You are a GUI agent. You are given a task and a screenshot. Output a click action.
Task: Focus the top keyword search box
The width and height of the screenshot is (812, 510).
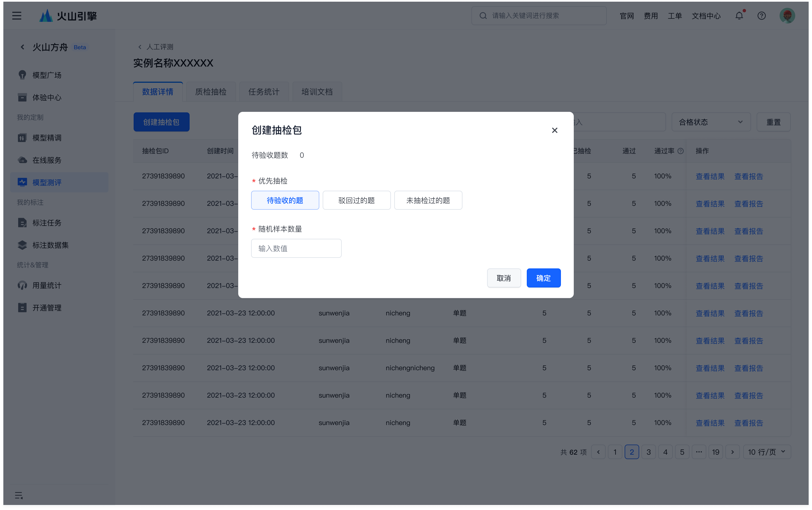click(x=539, y=15)
